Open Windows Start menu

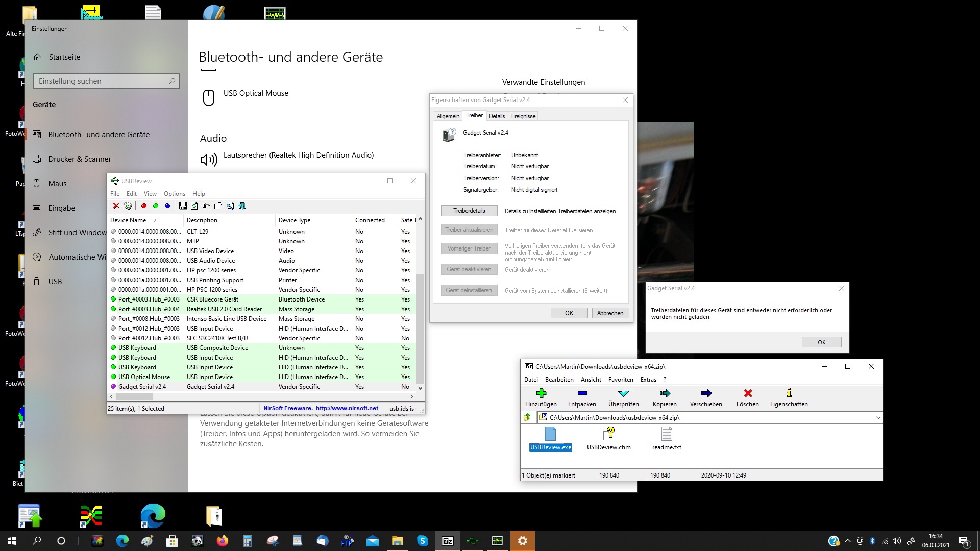tap(12, 541)
